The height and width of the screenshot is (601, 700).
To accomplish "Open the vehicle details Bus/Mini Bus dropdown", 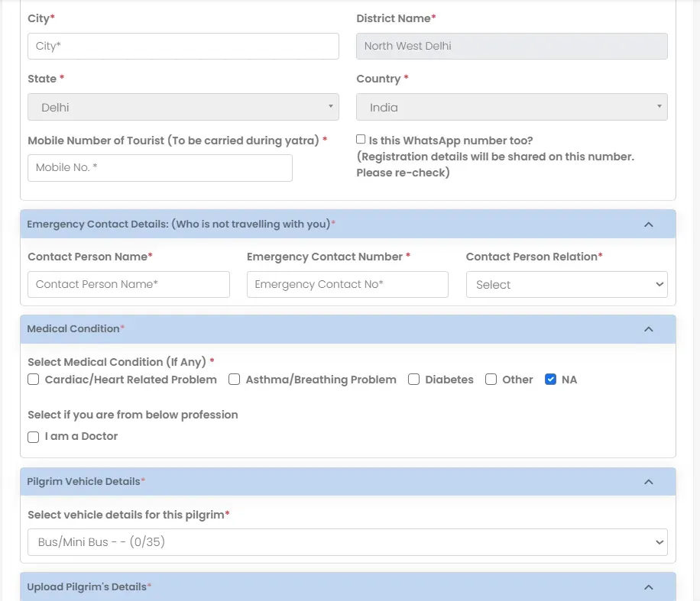I will pyautogui.click(x=347, y=542).
